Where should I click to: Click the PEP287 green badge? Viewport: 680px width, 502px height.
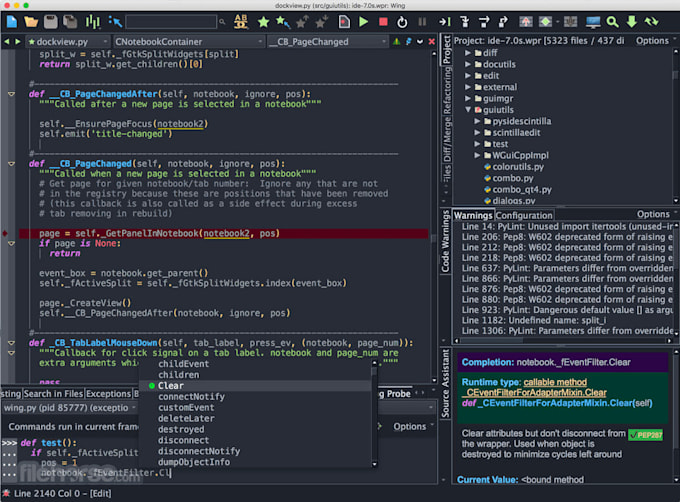point(645,435)
